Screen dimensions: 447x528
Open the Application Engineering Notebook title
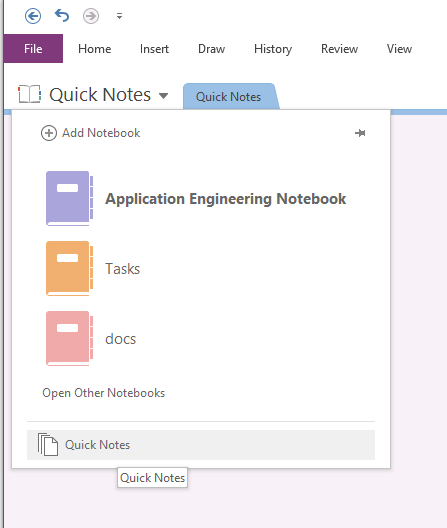click(226, 199)
